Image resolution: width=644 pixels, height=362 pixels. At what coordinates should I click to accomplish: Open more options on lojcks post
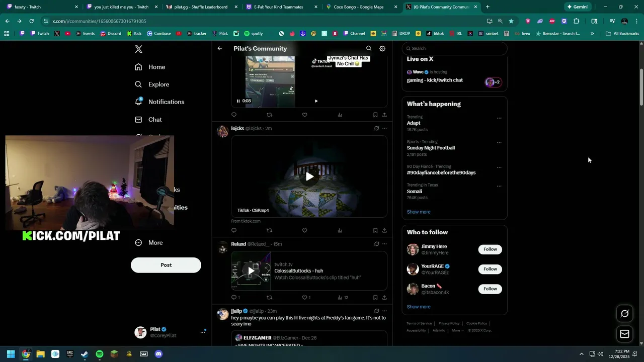384,128
